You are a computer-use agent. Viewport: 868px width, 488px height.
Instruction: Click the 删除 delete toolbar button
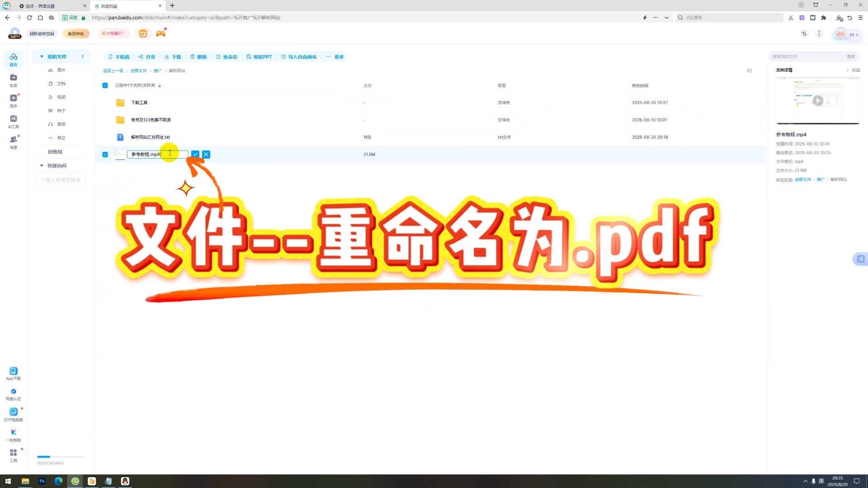tap(198, 57)
